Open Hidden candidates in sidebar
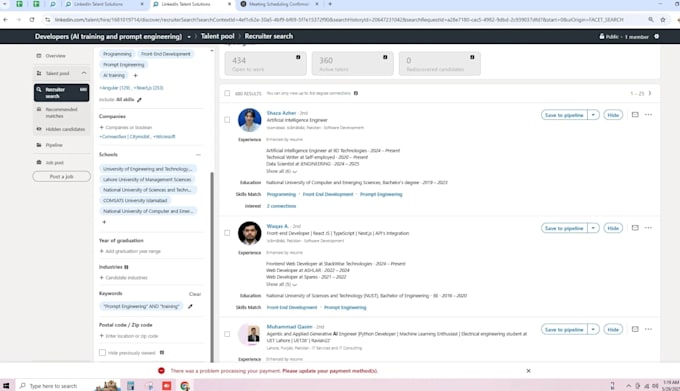The image size is (680, 391). coord(62,129)
